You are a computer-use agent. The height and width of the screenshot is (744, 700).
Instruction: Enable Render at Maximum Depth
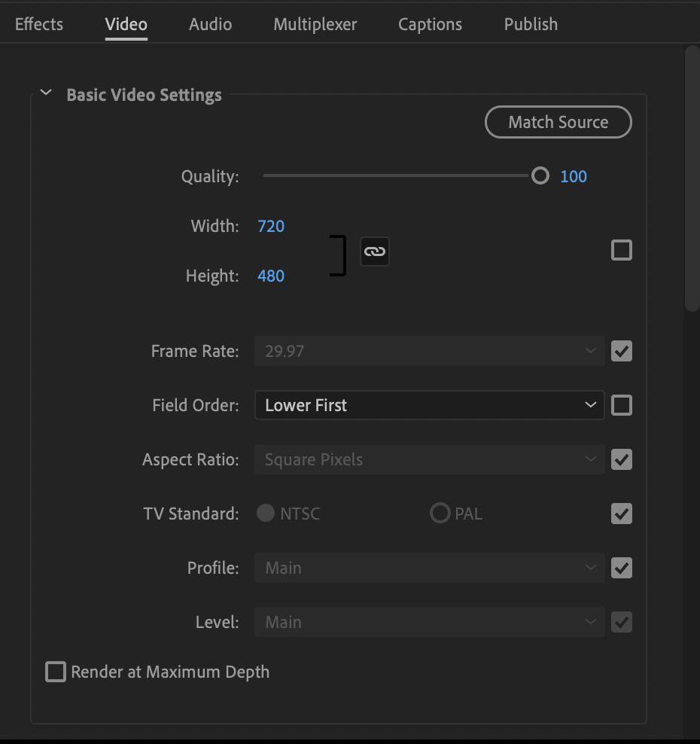pyautogui.click(x=55, y=672)
